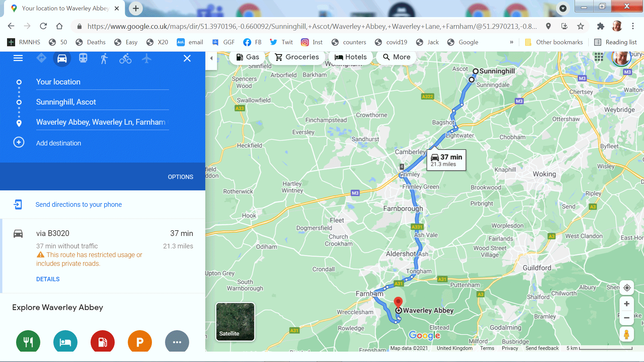This screenshot has width=644, height=362.
Task: Click the location permission icon in address bar
Action: [x=548, y=26]
